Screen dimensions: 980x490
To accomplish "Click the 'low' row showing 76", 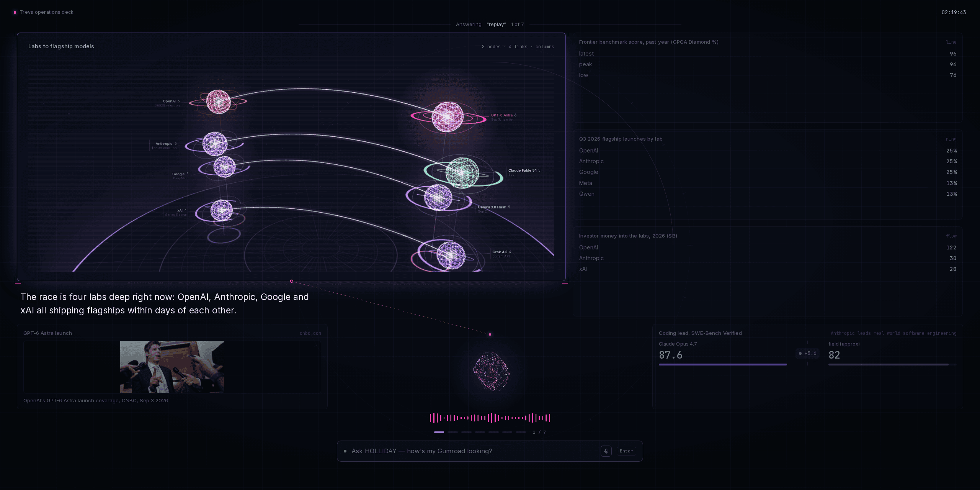I will (768, 75).
